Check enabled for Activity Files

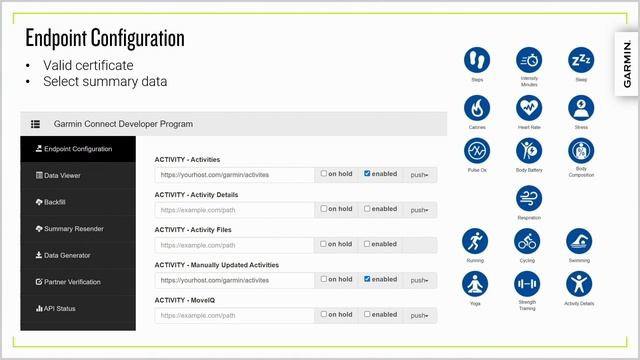coord(367,244)
